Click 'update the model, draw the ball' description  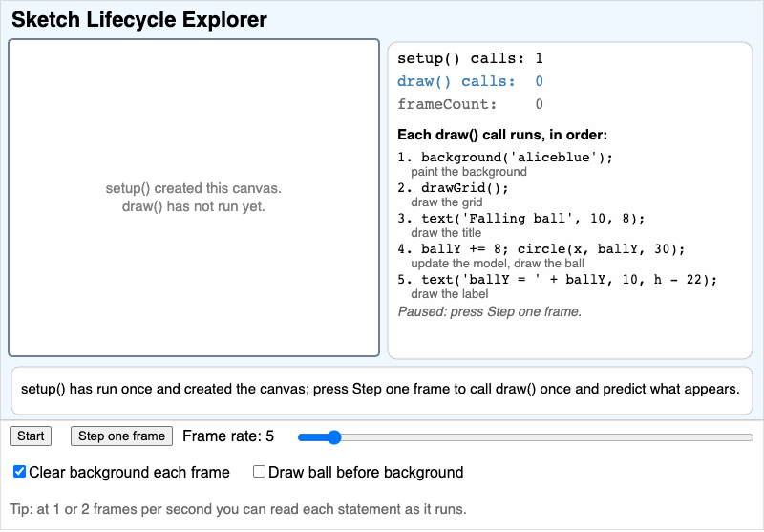[x=498, y=264]
